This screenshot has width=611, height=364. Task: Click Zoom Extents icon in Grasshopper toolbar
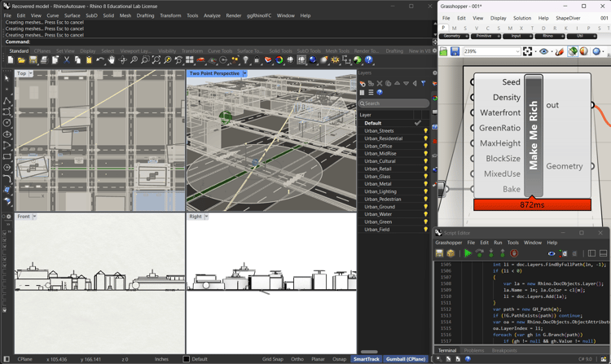point(528,51)
